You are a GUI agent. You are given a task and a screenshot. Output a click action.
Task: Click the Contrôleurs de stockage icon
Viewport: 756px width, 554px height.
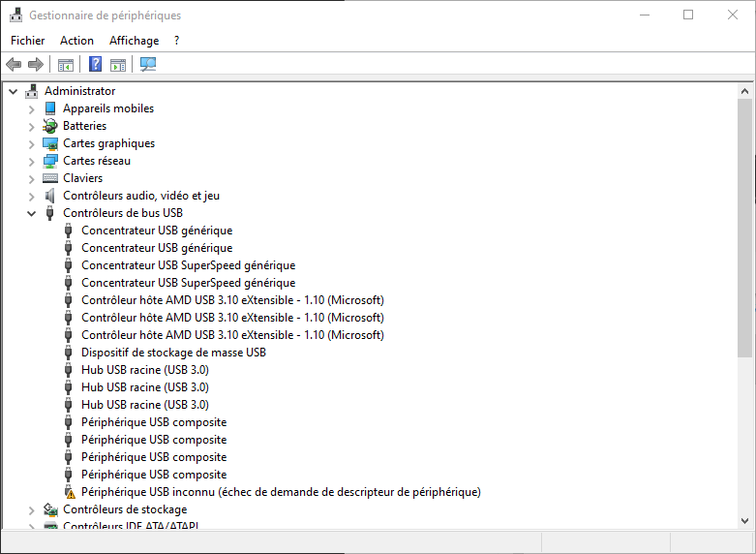click(50, 509)
